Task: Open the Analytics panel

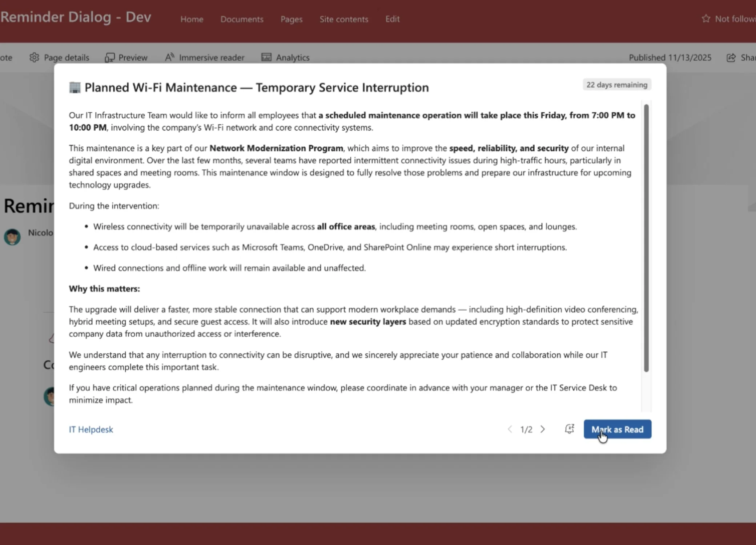Action: tap(286, 57)
